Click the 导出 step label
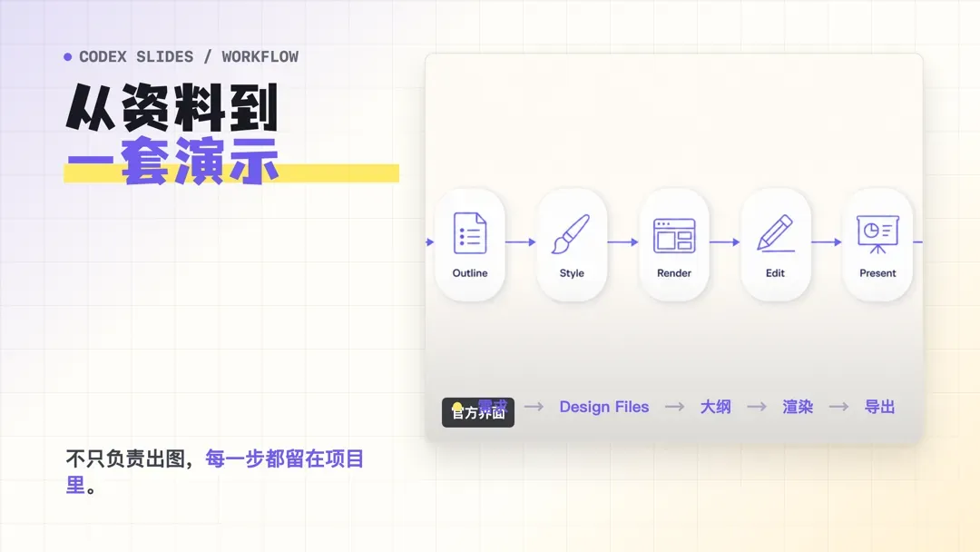The image size is (980, 552). point(880,407)
